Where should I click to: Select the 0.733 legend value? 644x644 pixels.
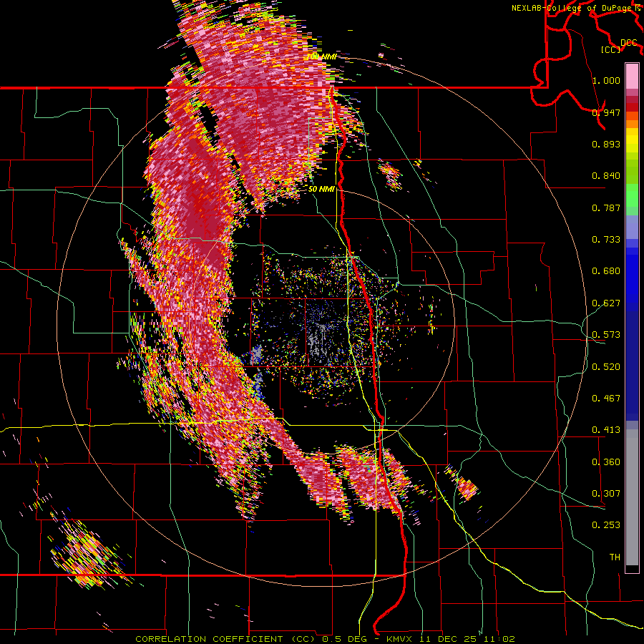pyautogui.click(x=606, y=240)
